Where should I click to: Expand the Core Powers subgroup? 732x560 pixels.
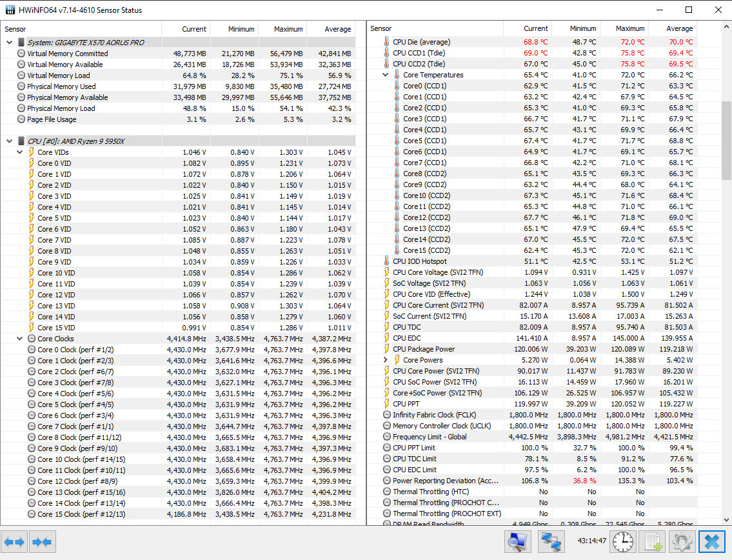385,359
